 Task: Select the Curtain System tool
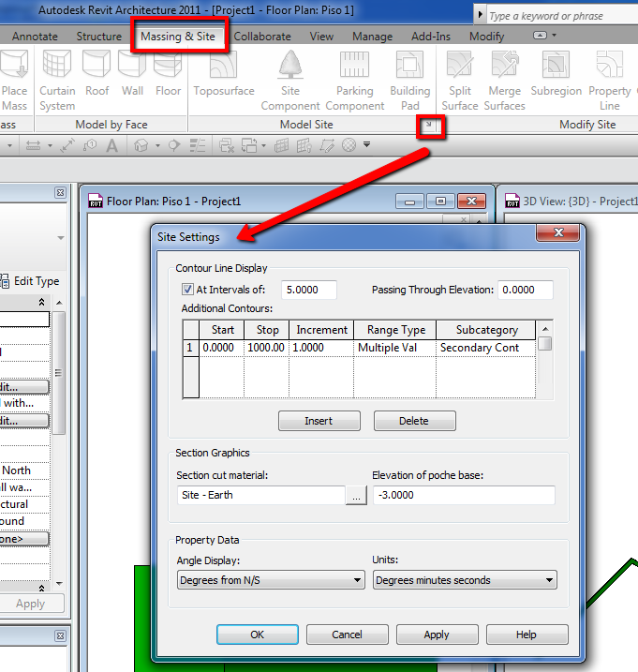click(x=57, y=81)
